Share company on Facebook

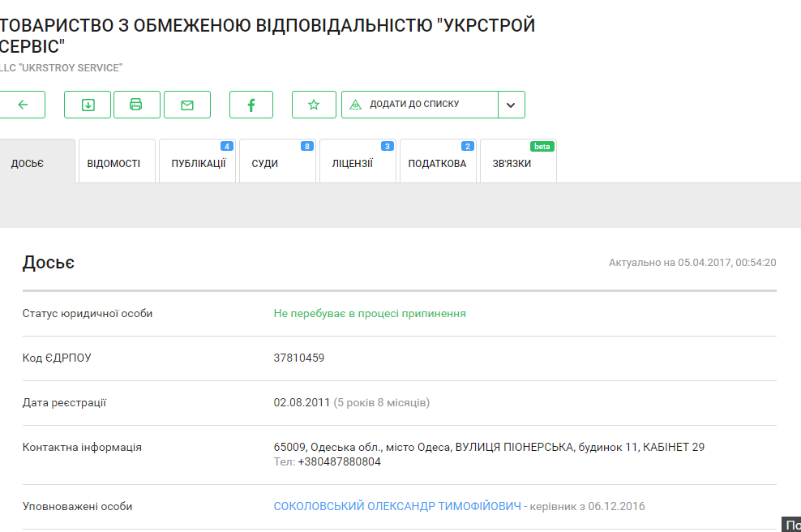point(251,105)
